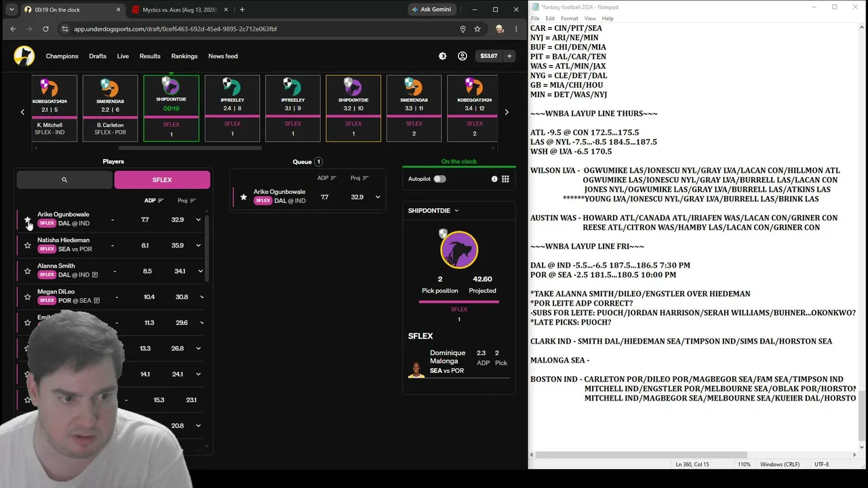
Task: Open Alanna Smith's news note icon
Action: 95,274
